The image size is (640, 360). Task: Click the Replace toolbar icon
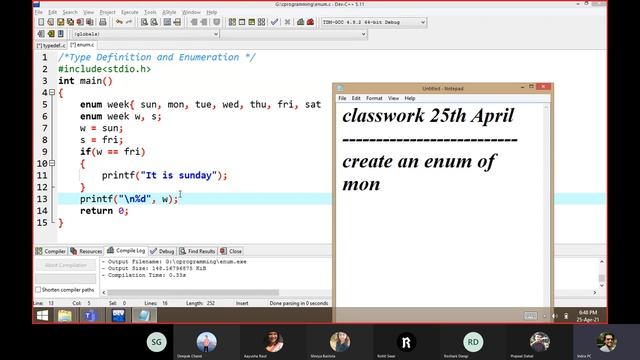tap(154, 22)
